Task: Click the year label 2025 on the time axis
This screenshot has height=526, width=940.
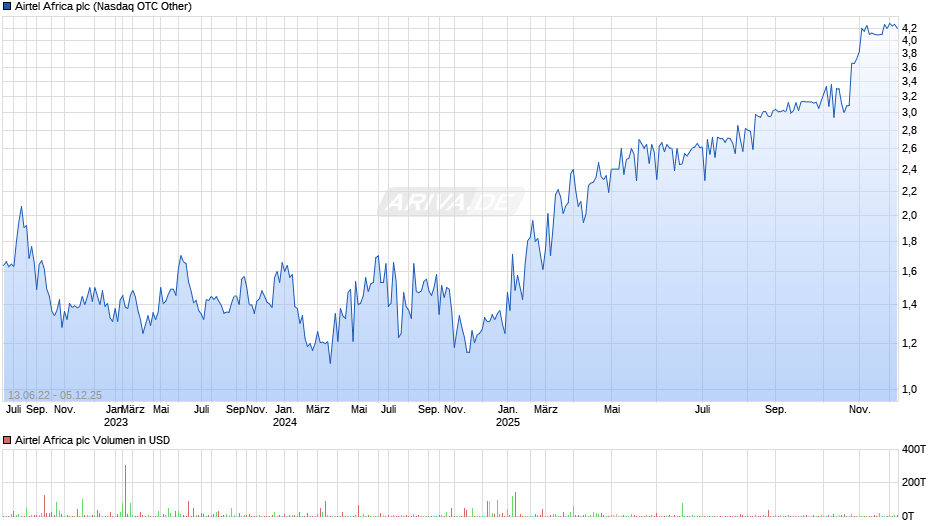Action: click(x=508, y=422)
